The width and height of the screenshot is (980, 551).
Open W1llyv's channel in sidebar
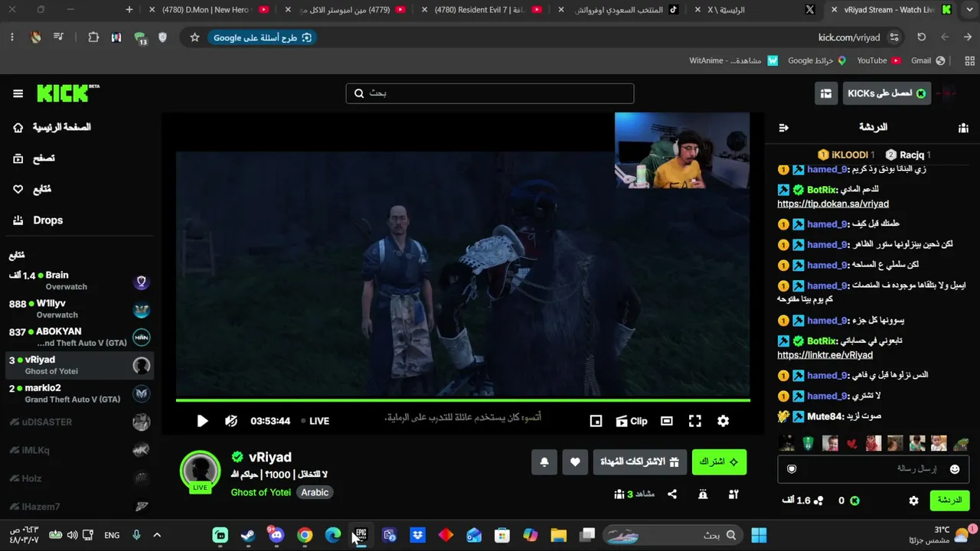click(x=80, y=309)
